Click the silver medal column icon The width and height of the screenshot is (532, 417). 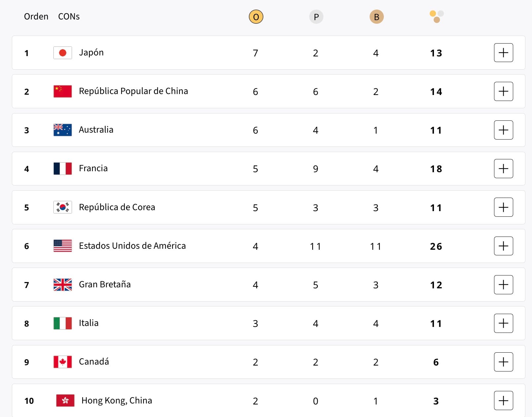click(x=316, y=17)
